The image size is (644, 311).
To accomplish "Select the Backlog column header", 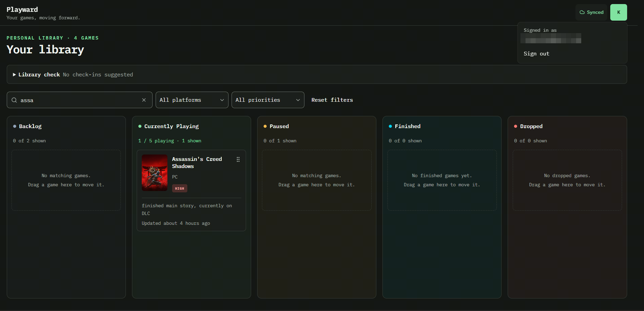I will tap(30, 126).
